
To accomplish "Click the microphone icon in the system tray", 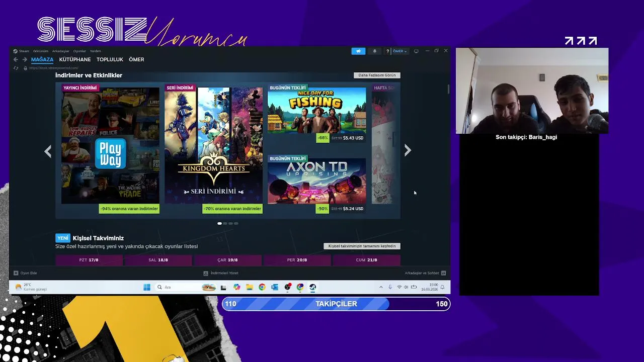I will pyautogui.click(x=390, y=287).
